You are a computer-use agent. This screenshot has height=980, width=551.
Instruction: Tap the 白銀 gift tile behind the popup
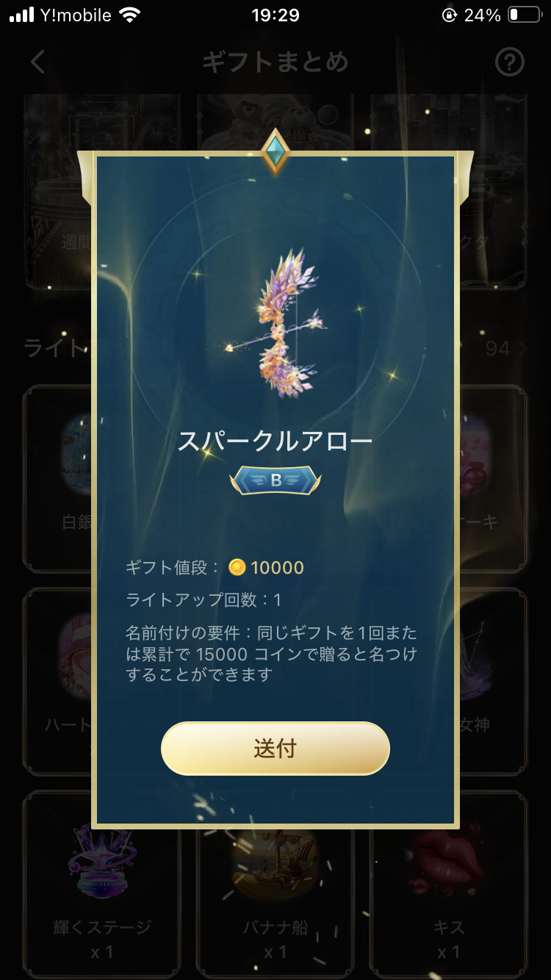click(57, 478)
